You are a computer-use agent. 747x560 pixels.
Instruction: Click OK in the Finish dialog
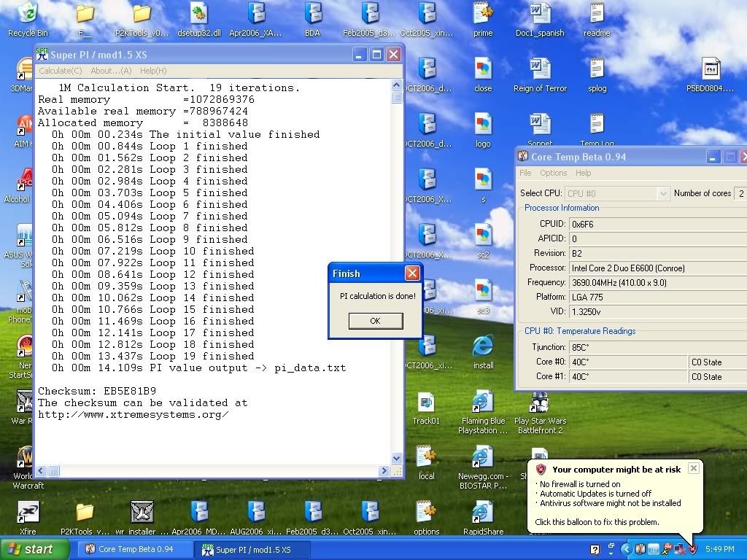(x=376, y=321)
